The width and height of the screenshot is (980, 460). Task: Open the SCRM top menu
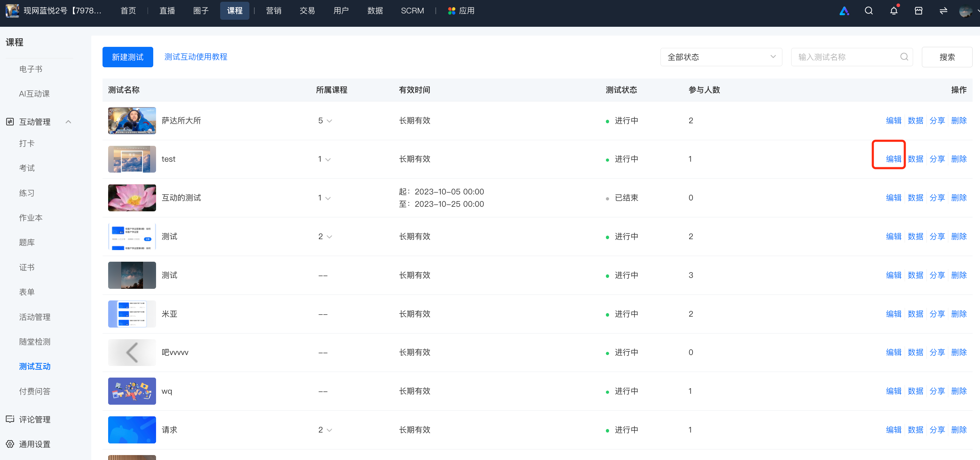[x=412, y=11]
